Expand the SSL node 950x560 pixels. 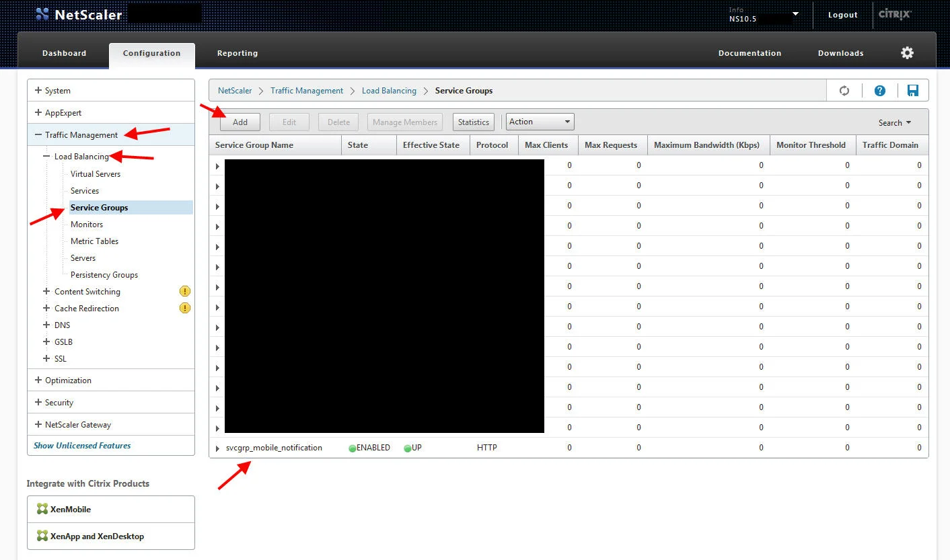[46, 358]
